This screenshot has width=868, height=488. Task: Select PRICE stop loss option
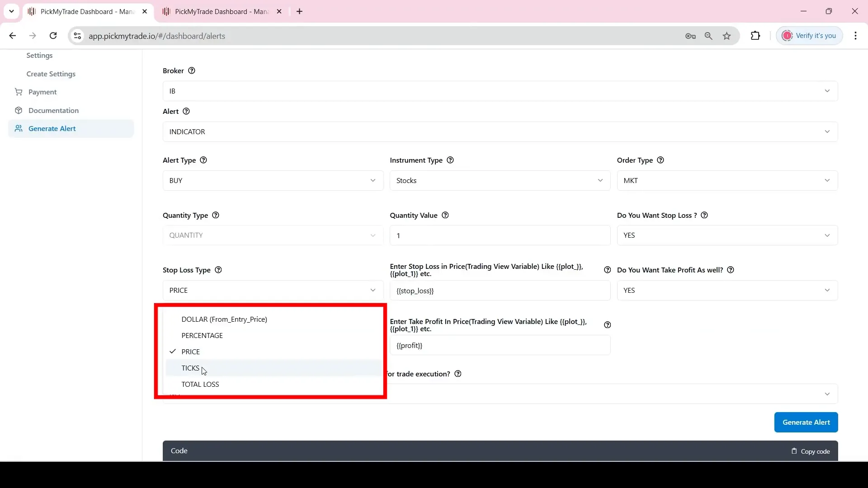(x=273, y=352)
